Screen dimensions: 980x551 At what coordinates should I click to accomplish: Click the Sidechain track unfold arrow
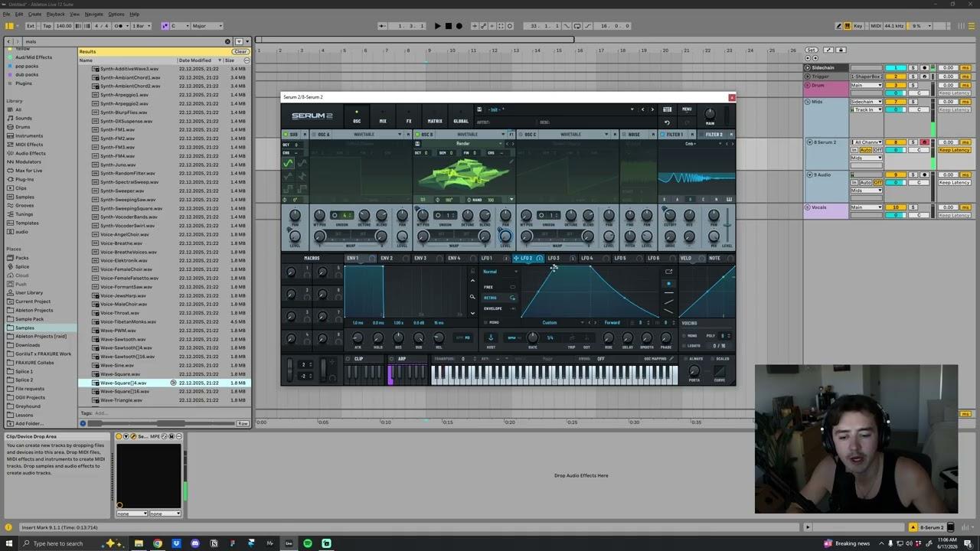807,68
